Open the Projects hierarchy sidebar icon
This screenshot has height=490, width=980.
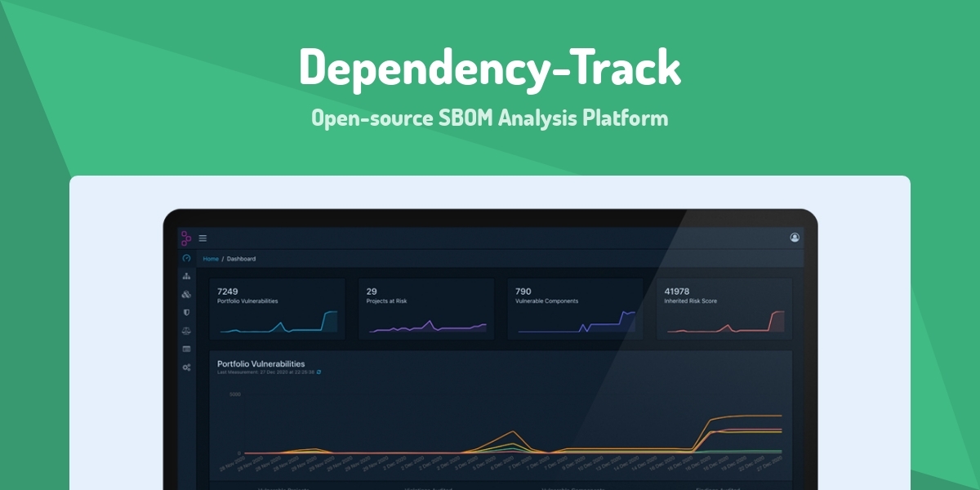[186, 276]
